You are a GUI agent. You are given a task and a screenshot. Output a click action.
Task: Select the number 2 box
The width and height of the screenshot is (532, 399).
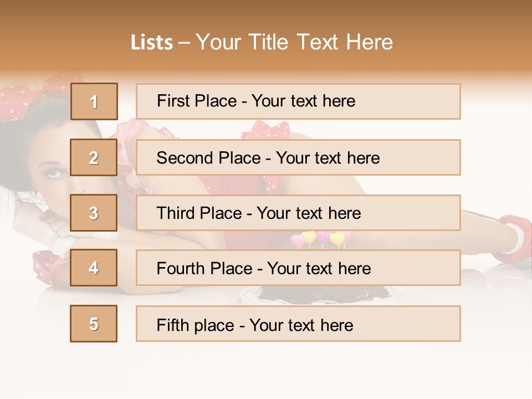[94, 157]
